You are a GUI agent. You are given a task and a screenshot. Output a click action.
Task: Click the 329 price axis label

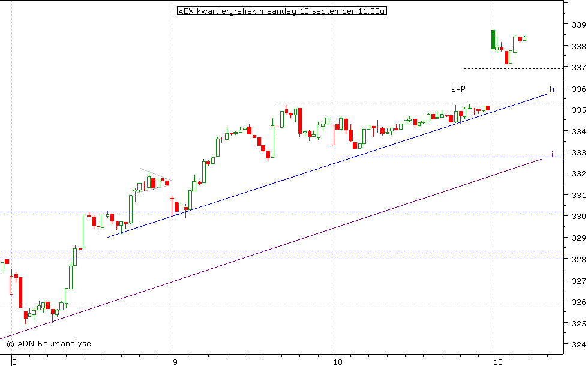pos(578,238)
